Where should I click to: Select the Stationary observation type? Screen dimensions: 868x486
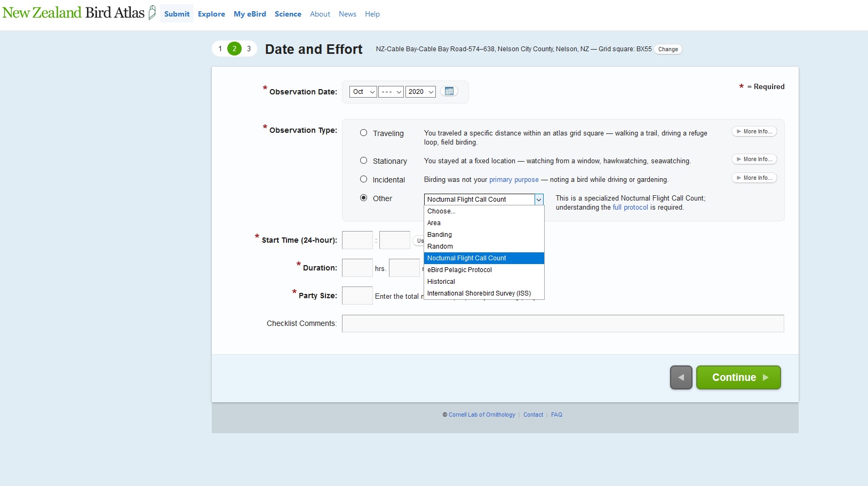(x=363, y=161)
